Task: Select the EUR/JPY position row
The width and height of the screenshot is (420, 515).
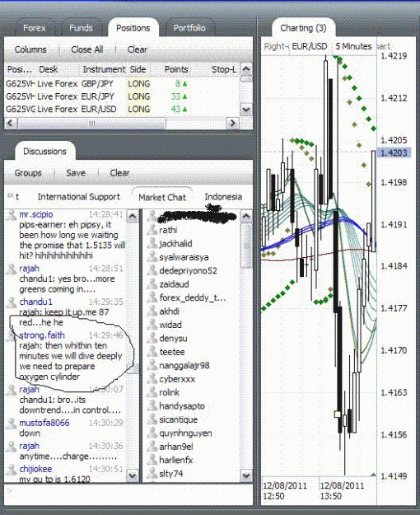Action: point(122,96)
